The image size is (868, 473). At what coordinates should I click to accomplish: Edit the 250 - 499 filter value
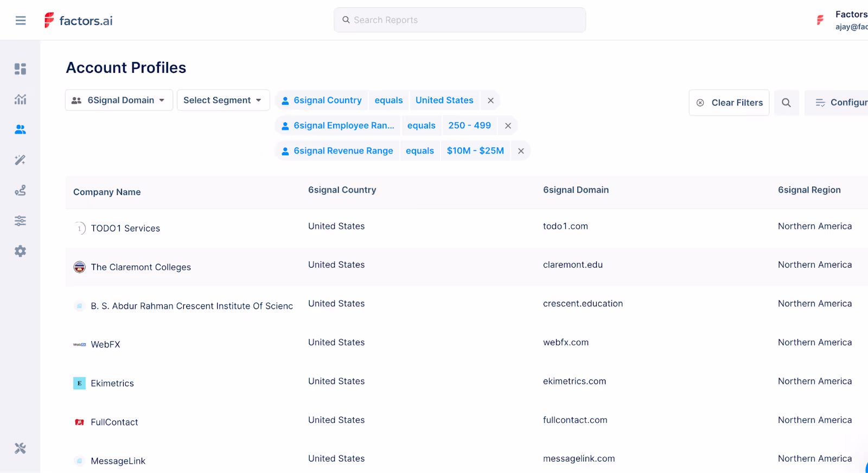point(469,125)
